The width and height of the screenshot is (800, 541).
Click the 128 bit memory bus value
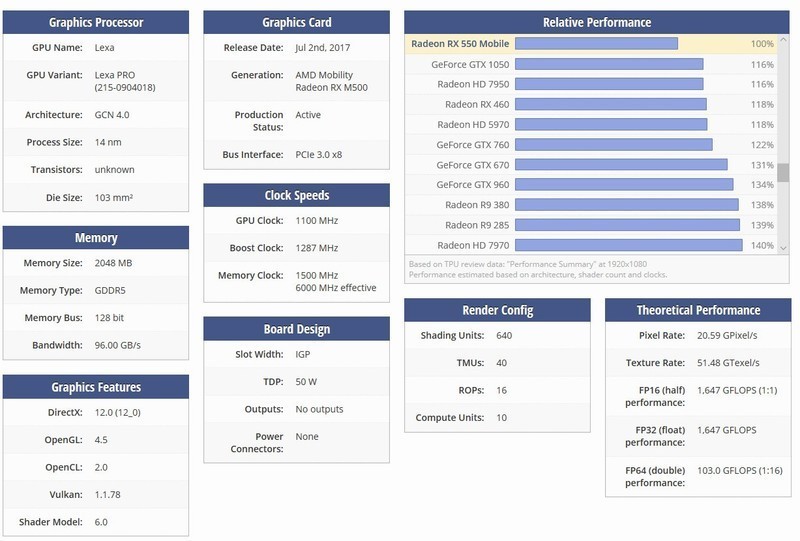point(109,317)
